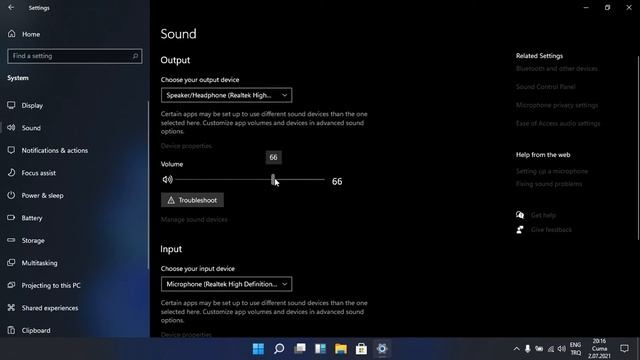Open Ease of Access audio settings link
This screenshot has height=360, width=640.
(x=558, y=123)
